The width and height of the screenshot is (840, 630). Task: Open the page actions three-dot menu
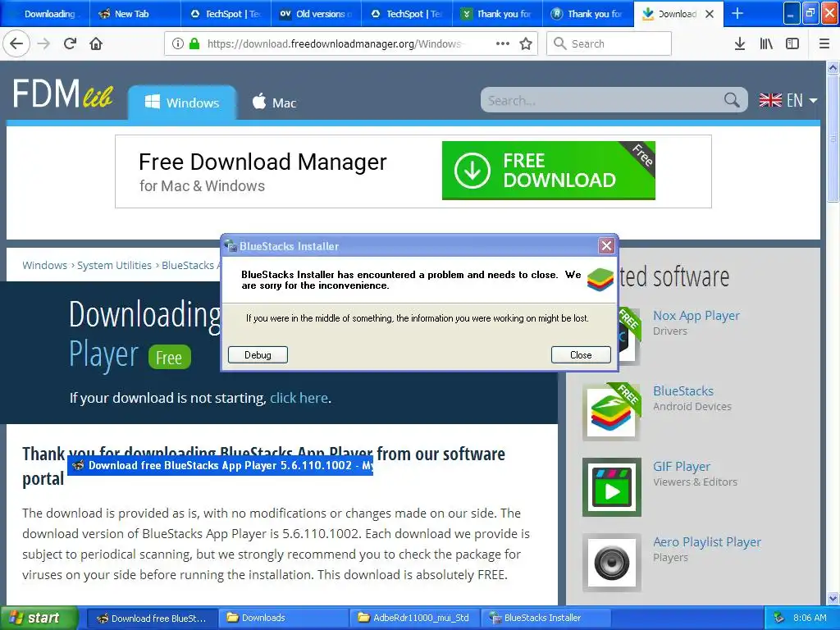tap(503, 44)
